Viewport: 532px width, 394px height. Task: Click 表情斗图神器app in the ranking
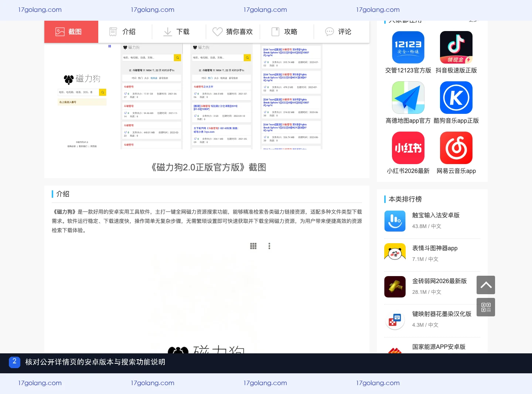point(435,248)
